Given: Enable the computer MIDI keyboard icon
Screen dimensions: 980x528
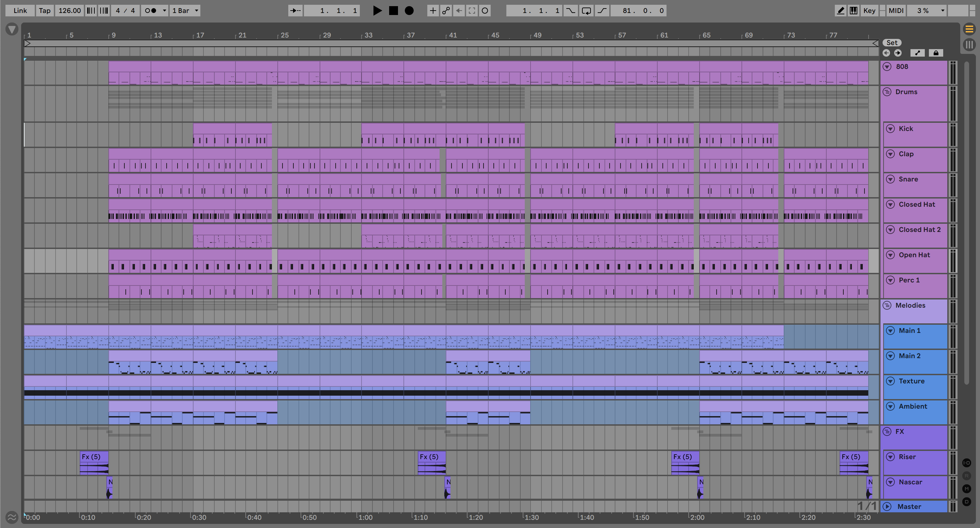Looking at the screenshot, I should click(x=853, y=11).
